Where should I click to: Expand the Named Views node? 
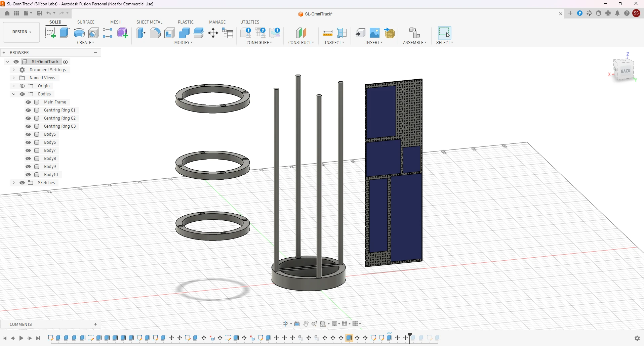click(14, 78)
